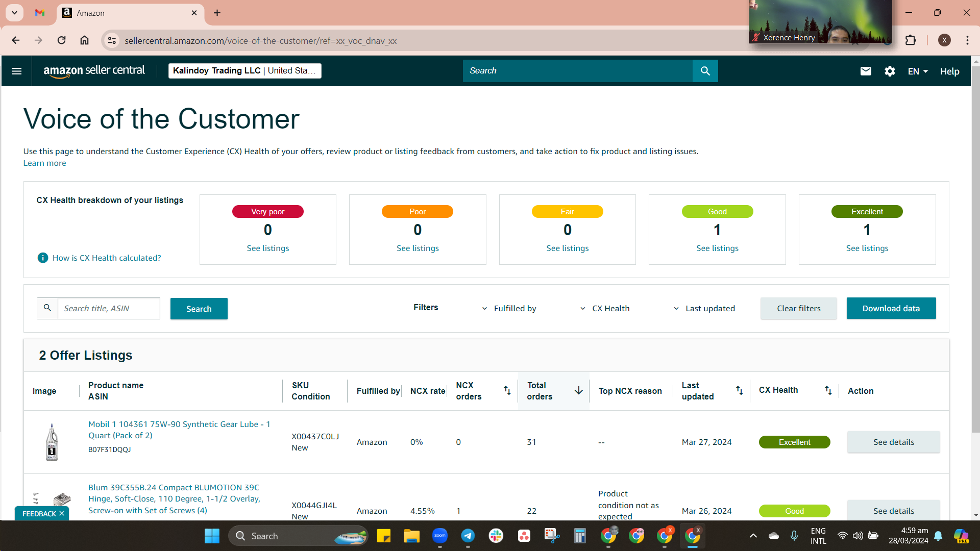Open the EN language dropdown
Screen dimensions: 980x551
click(918, 71)
